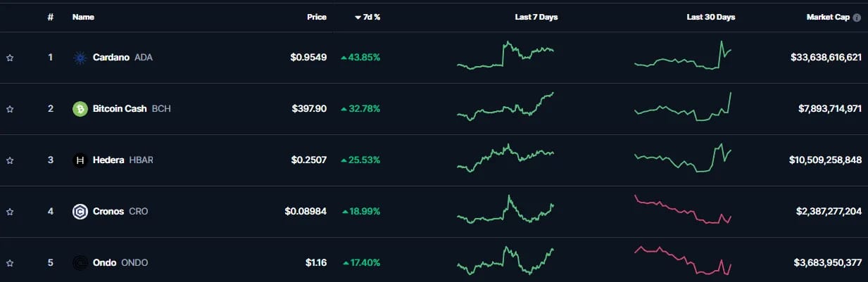
Task: Click the Market Cap info icon
Action: point(857,18)
